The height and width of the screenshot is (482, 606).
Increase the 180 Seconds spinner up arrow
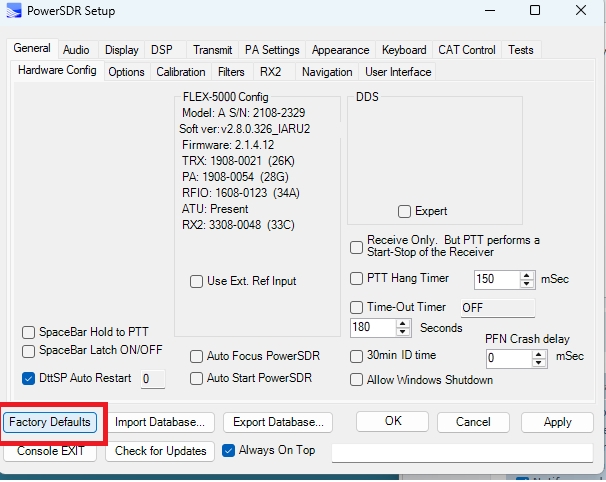pos(403,324)
